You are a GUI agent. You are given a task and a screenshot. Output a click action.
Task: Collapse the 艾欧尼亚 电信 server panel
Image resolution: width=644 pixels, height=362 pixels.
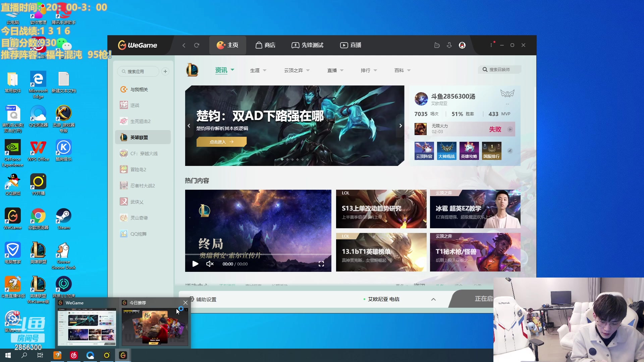tap(433, 299)
